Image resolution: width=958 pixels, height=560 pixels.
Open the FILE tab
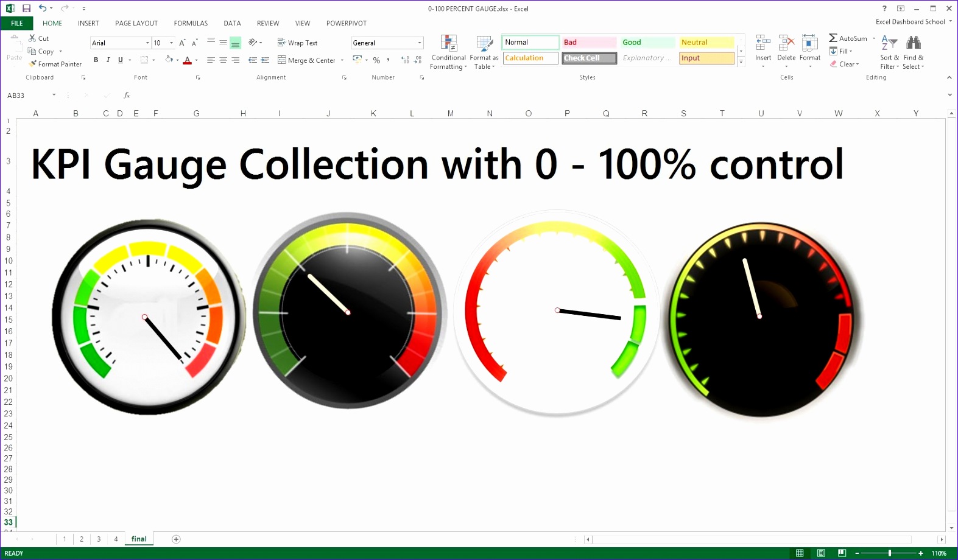(x=17, y=23)
